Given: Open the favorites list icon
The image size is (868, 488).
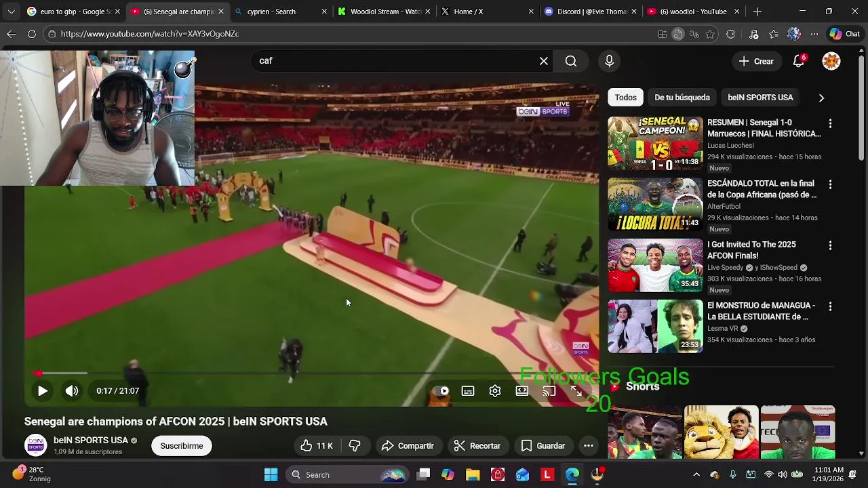Looking at the screenshot, I should coord(774,34).
